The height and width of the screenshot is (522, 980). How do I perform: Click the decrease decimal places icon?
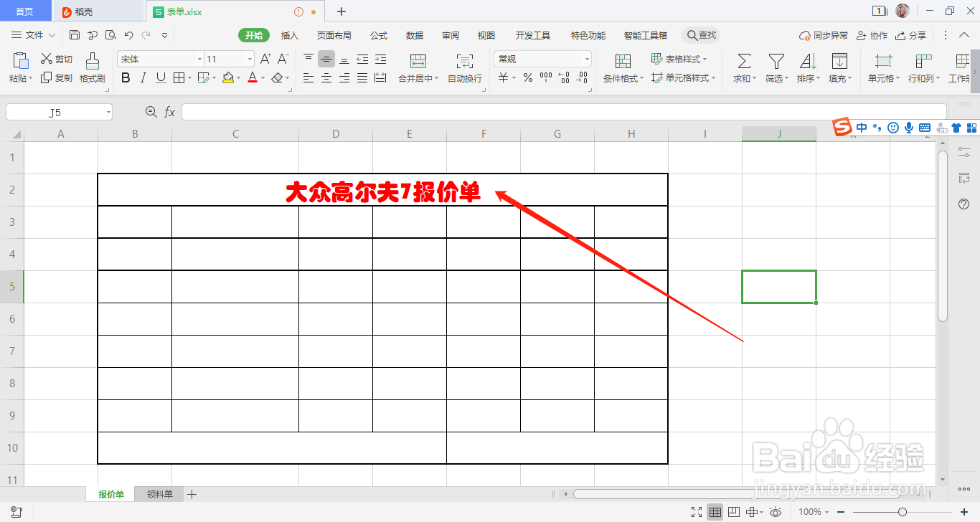coord(582,77)
